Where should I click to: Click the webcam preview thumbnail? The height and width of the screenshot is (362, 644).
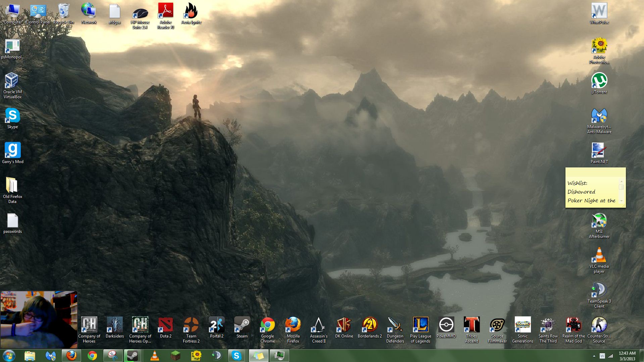[x=39, y=319]
